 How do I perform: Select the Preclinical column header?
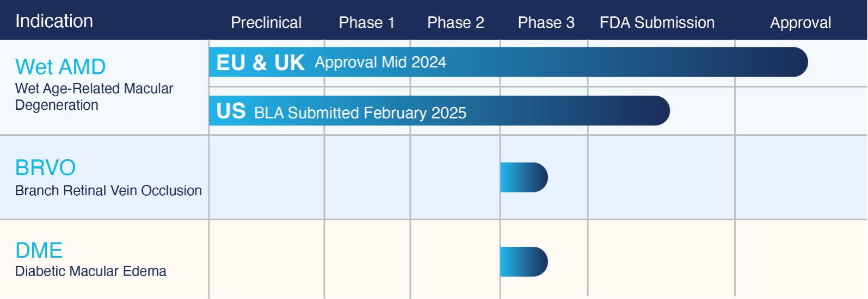[x=266, y=22]
